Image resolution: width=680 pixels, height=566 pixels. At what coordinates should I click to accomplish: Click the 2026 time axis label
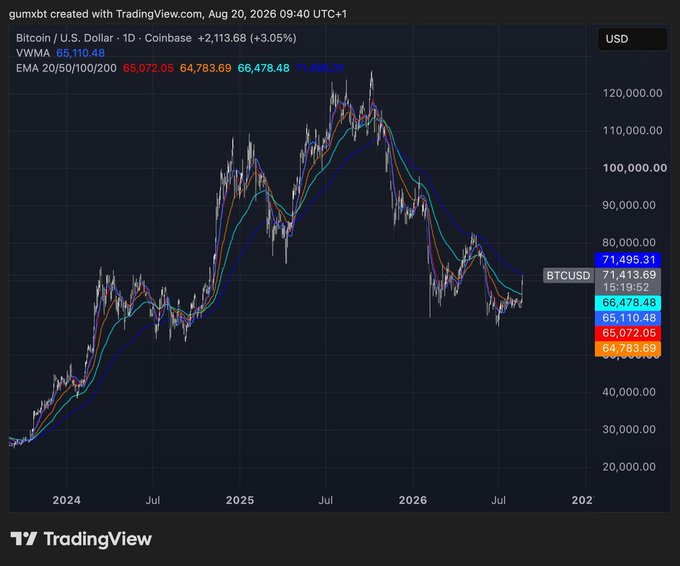pyautogui.click(x=413, y=500)
